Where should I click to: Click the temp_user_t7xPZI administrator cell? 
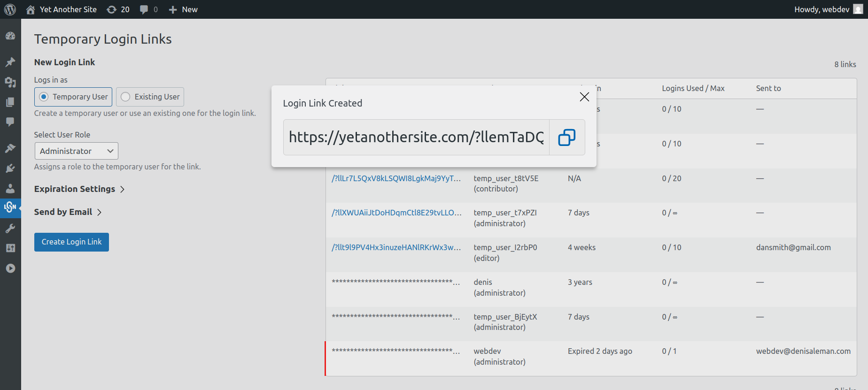pos(505,218)
